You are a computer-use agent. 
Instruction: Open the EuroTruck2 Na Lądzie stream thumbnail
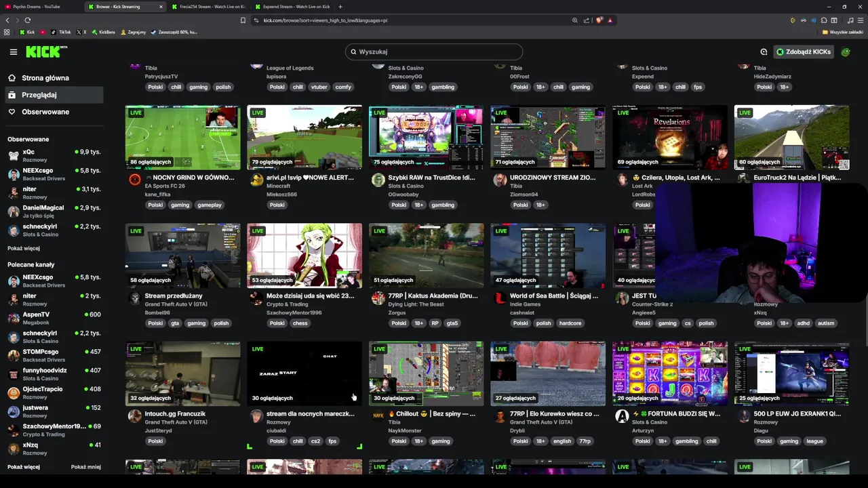[x=791, y=137]
